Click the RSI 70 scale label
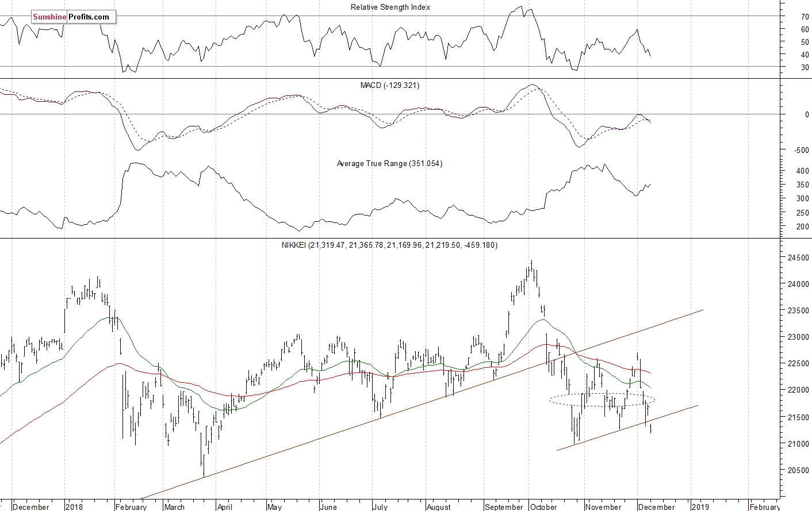Viewport: 812px width, 511px height. coord(805,17)
